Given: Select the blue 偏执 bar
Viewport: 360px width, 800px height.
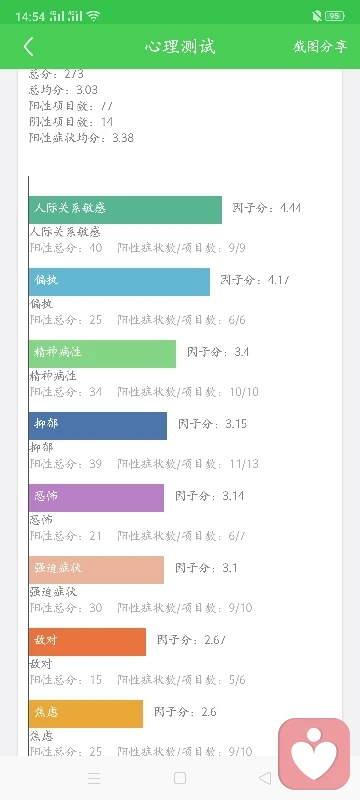Looking at the screenshot, I should point(119,282).
